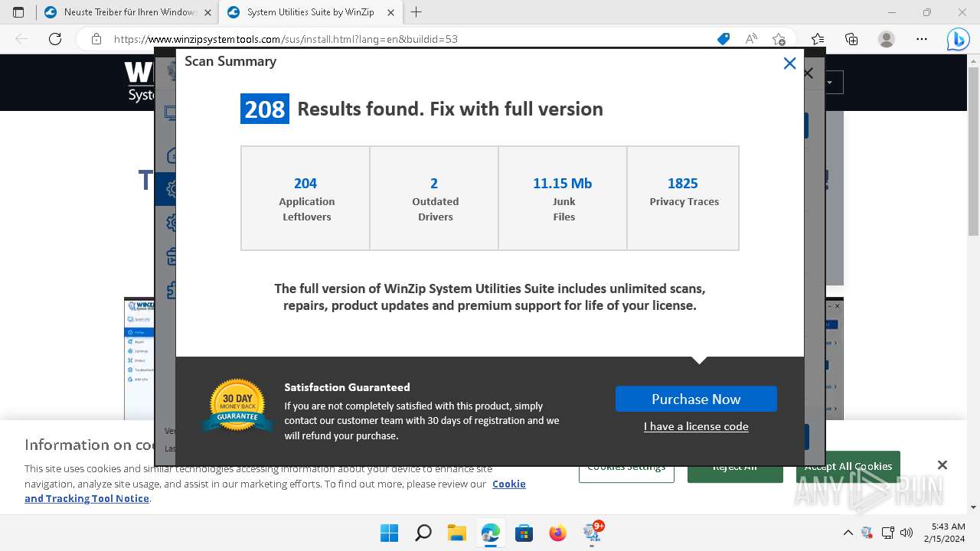
Task: Open Settings and more menu
Action: point(922,39)
